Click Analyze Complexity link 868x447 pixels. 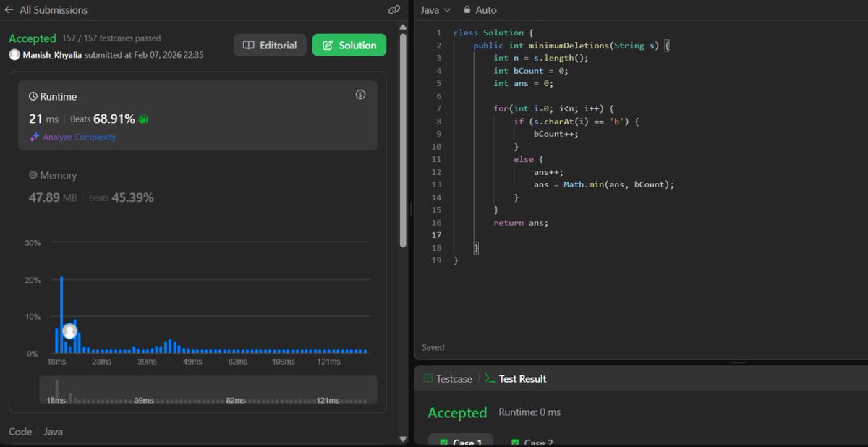79,137
